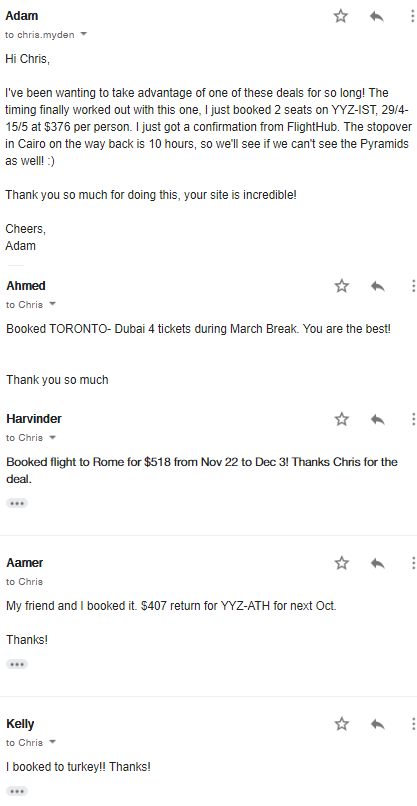
Task: Reply to Adam's email
Action: [377, 16]
